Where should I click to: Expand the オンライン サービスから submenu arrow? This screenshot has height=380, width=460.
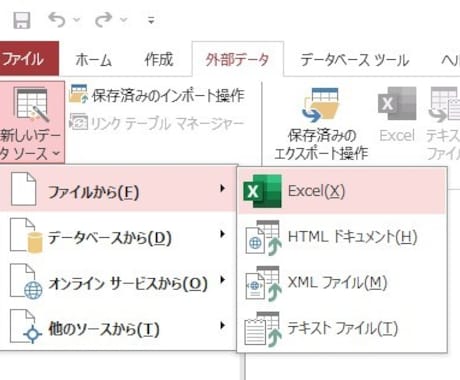[x=222, y=280]
